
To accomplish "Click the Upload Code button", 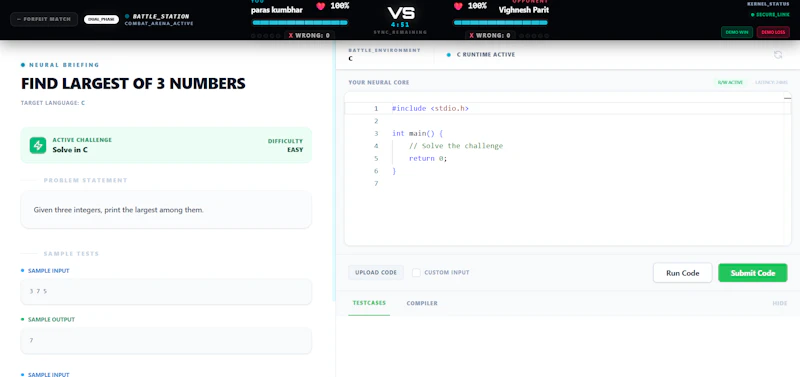I will click(376, 272).
